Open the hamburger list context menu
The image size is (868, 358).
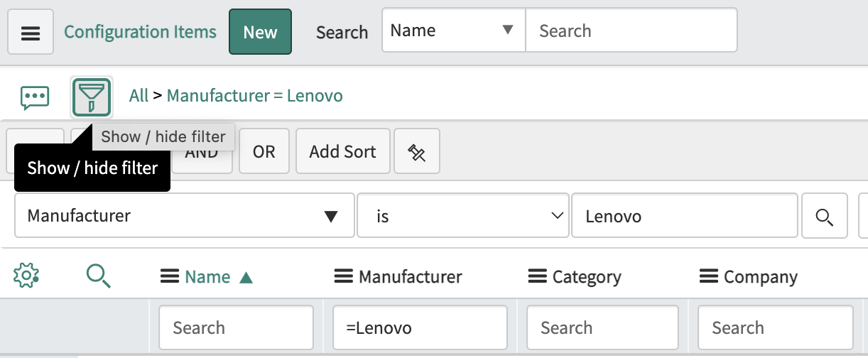point(31,32)
